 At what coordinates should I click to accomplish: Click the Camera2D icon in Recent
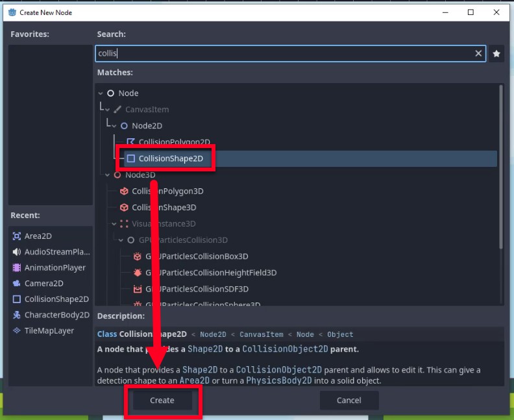tap(17, 283)
